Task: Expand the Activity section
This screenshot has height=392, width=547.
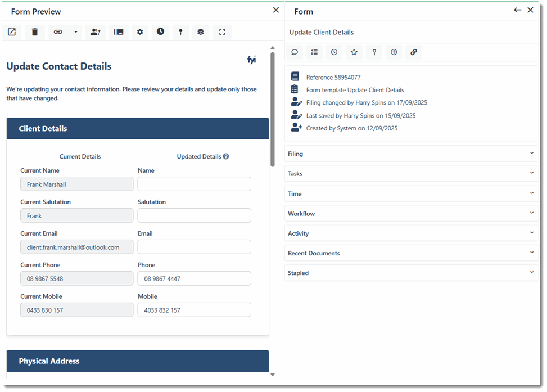Action: click(412, 233)
